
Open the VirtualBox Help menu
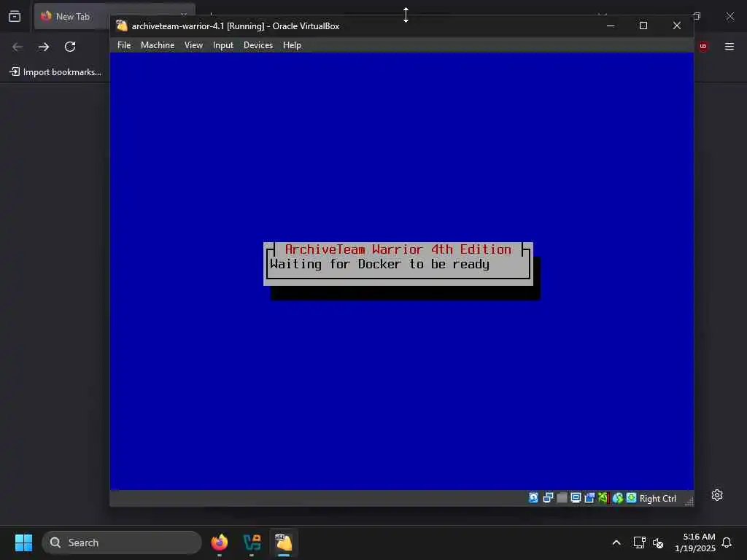coord(292,45)
